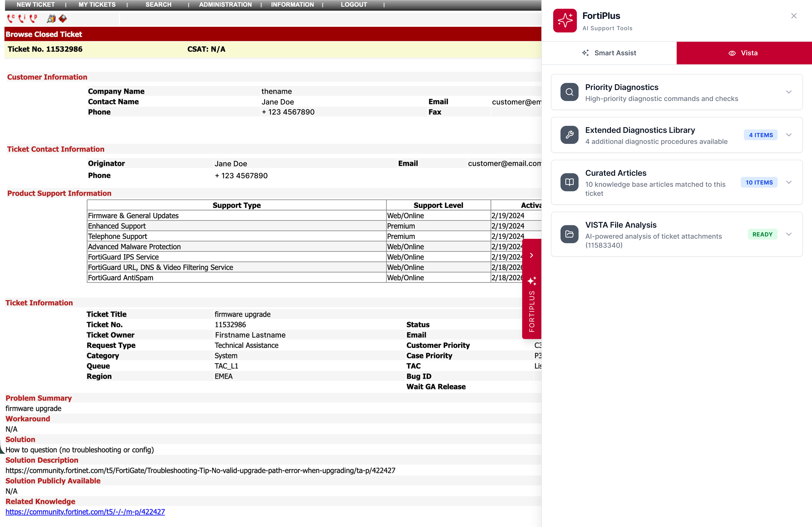This screenshot has height=527, width=812.
Task: Click the phone icon marked C
Action: point(11,18)
